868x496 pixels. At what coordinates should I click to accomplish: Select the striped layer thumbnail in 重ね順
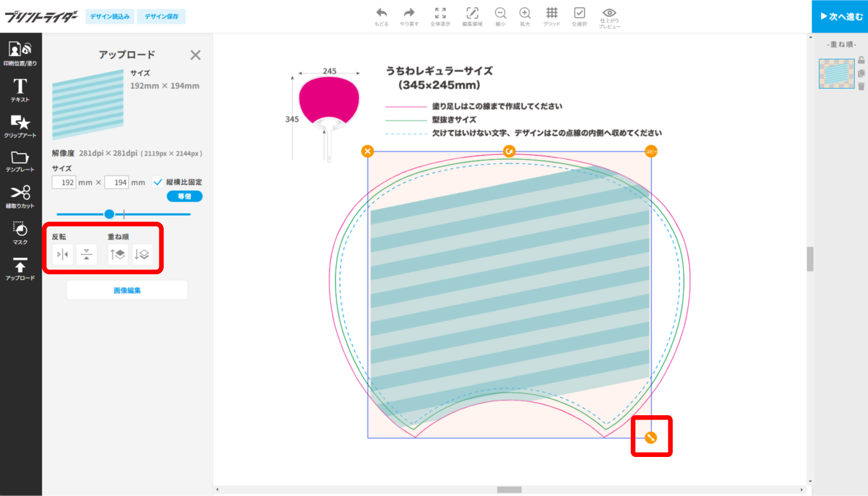[x=837, y=73]
